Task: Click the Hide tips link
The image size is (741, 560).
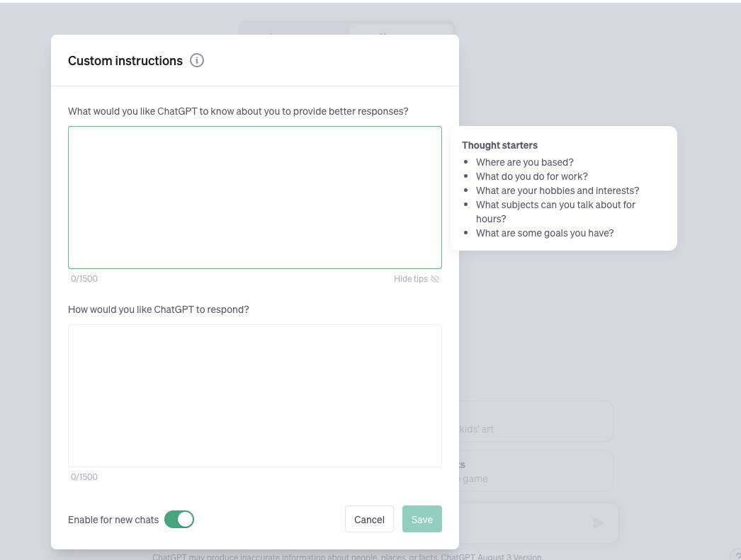Action: 417,279
